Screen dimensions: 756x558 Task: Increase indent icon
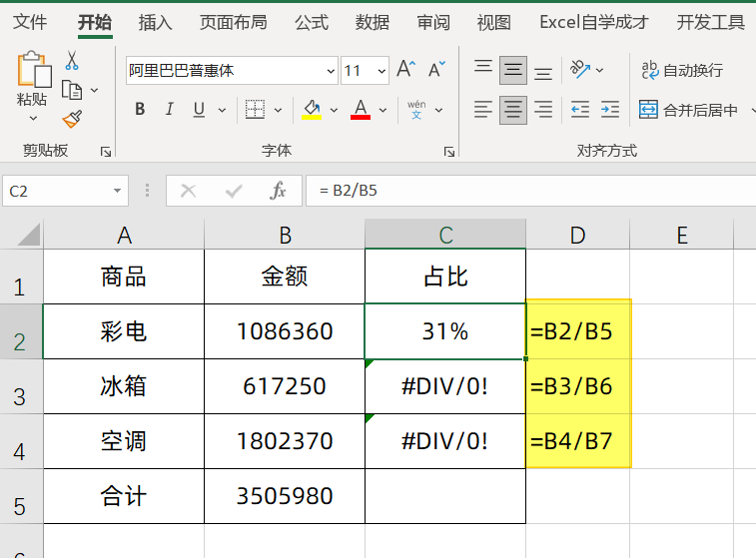(x=610, y=110)
